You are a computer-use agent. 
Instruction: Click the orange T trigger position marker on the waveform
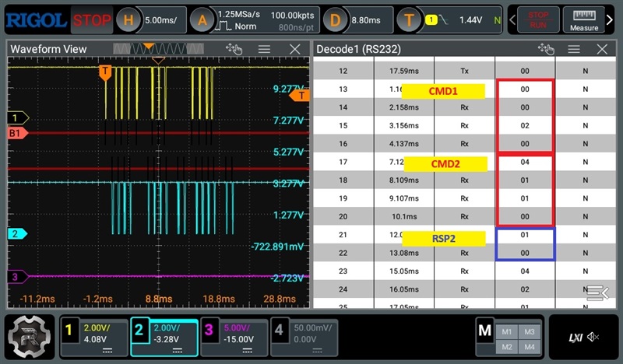(x=105, y=72)
